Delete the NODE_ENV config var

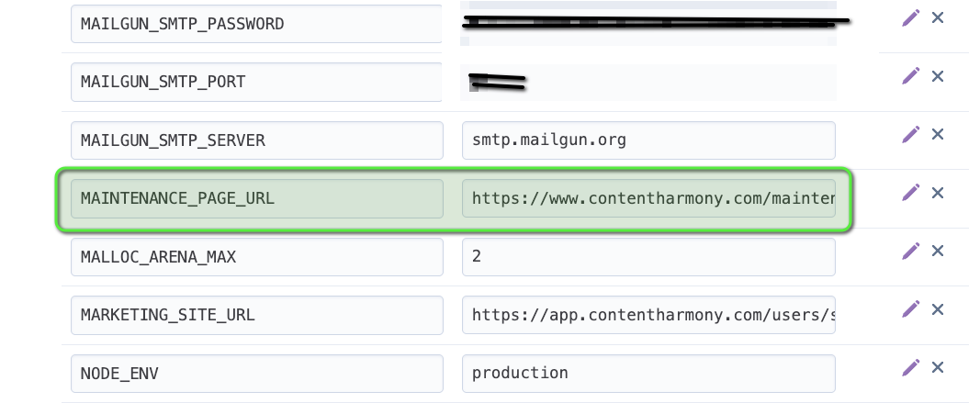[x=938, y=367]
